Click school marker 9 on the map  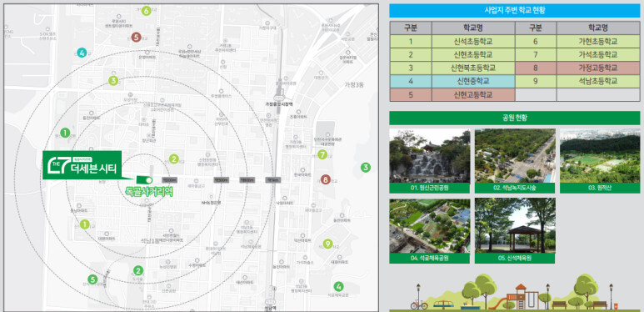(x=327, y=244)
